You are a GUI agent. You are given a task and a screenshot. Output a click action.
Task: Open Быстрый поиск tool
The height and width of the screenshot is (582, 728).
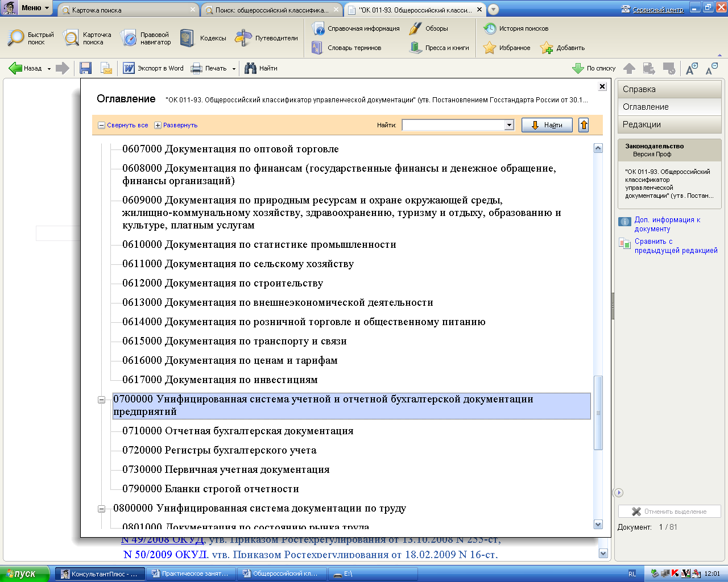[x=31, y=38]
